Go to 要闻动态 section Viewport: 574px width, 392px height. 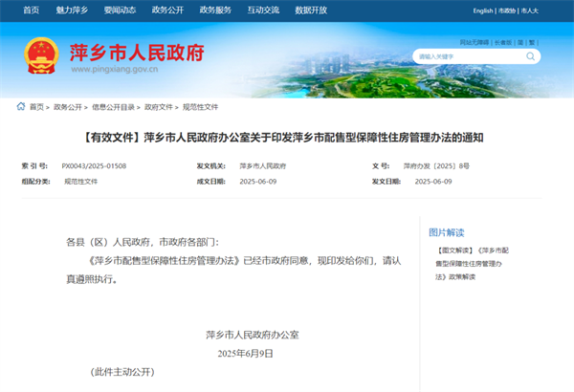120,10
